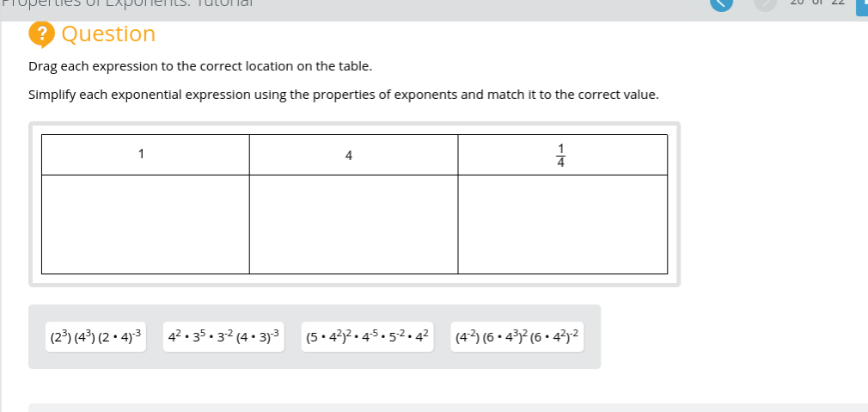Go to the previous tutorial page arrow
Viewport: 868px width, 412px height.
pyautogui.click(x=722, y=3)
